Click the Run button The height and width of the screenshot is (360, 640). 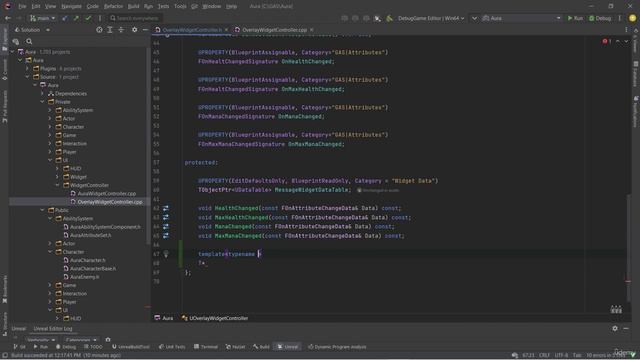575,18
